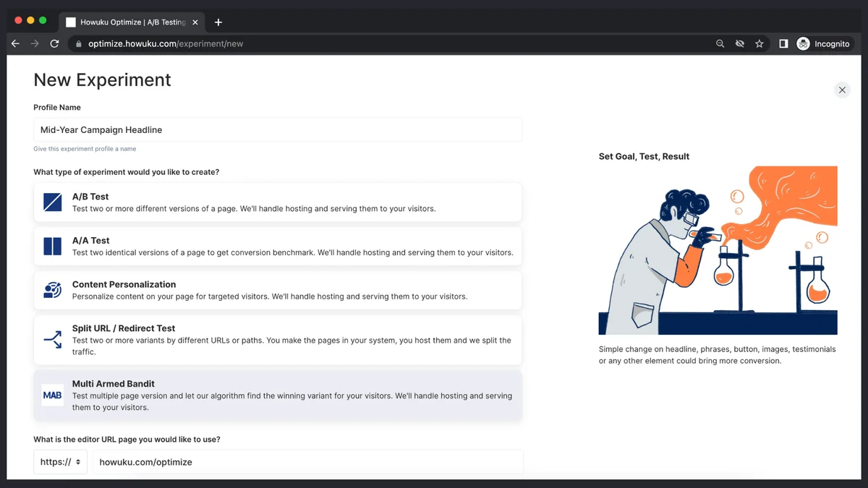Click the browser address bar URL
Image resolution: width=868 pixels, height=488 pixels.
pos(166,43)
